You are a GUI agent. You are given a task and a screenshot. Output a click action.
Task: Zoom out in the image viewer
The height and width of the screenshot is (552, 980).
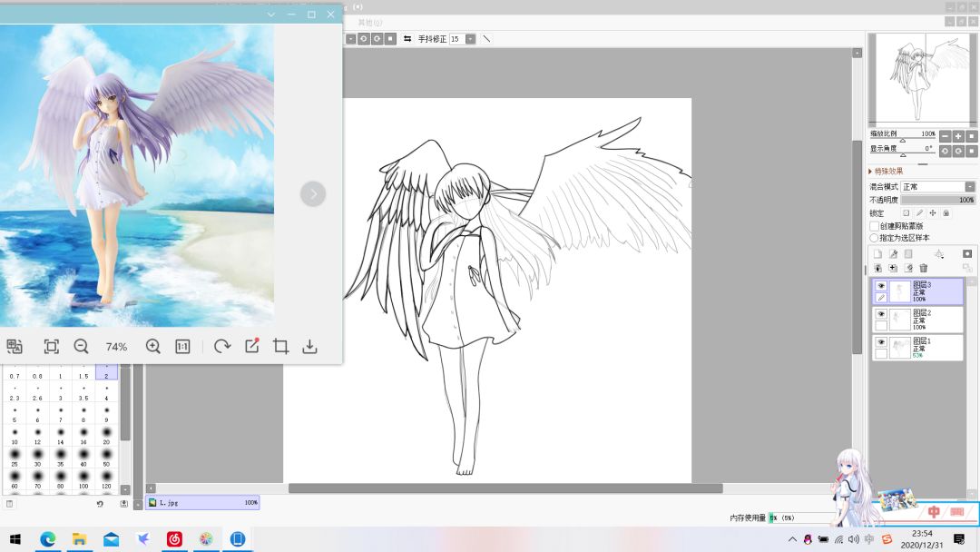(x=81, y=346)
